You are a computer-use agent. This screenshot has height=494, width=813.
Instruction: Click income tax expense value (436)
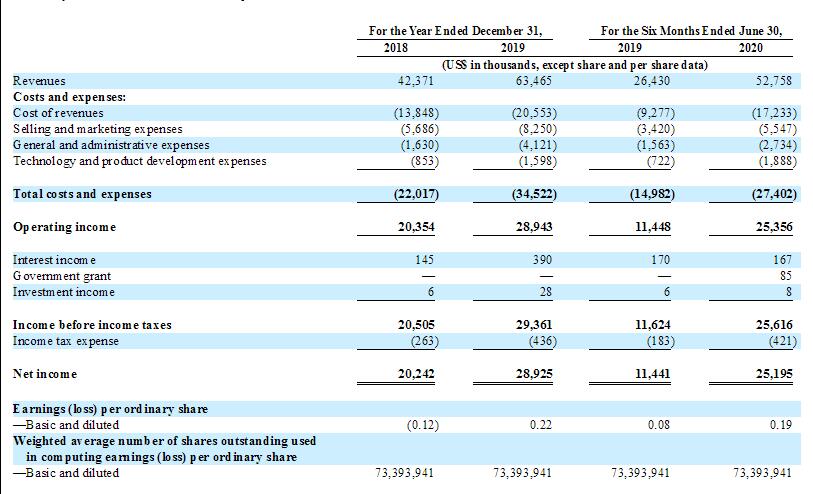coord(543,341)
